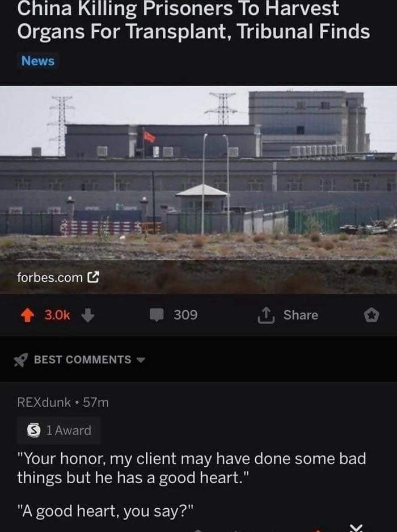View the 1 Award badge details
The image size is (397, 532).
point(59,430)
